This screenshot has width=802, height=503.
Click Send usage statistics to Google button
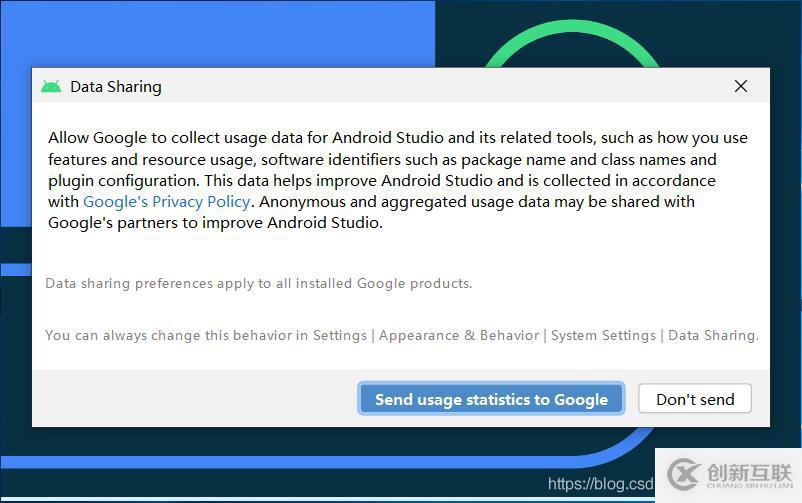pyautogui.click(x=491, y=399)
